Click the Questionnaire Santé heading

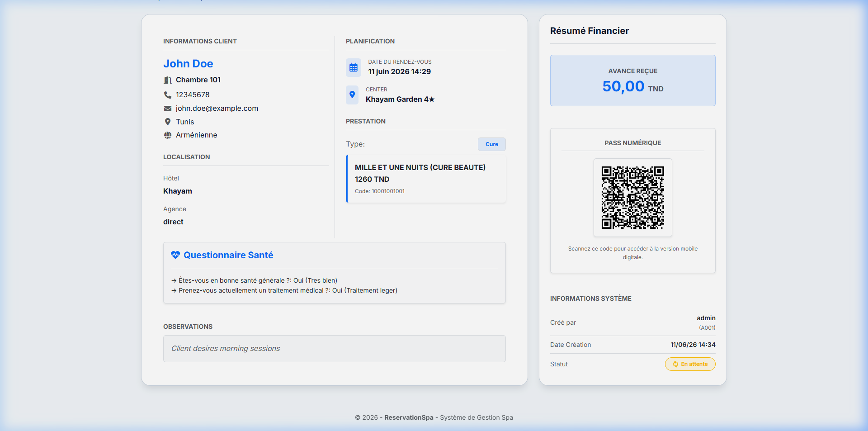[x=228, y=255]
